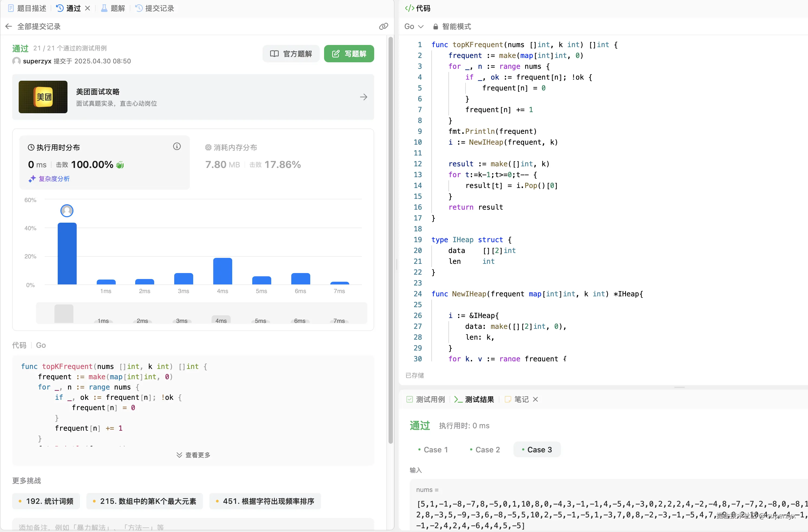Expand code with 查看更多
Image resolution: width=808 pixels, height=532 pixels.
[x=193, y=455]
